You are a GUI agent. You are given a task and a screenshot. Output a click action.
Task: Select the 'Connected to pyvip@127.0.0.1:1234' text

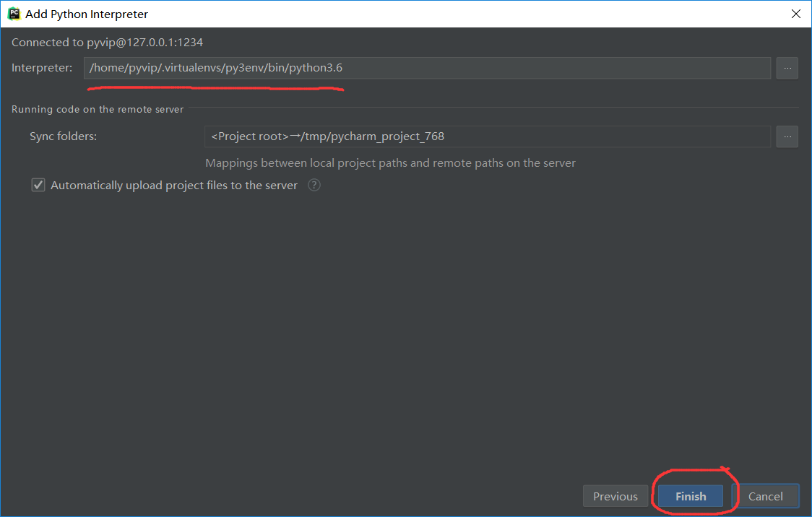click(x=107, y=43)
